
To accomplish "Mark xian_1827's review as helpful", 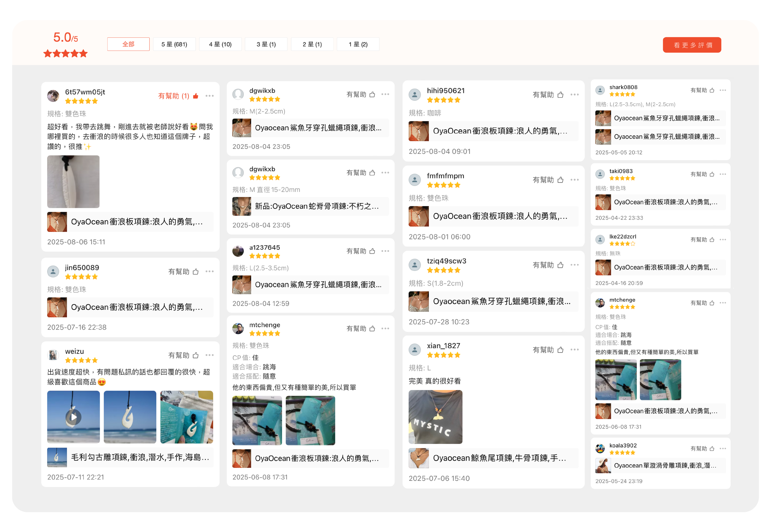I will [561, 350].
